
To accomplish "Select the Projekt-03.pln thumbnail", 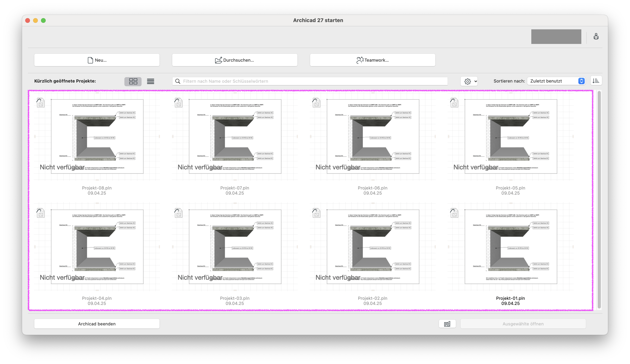I will pos(235,247).
